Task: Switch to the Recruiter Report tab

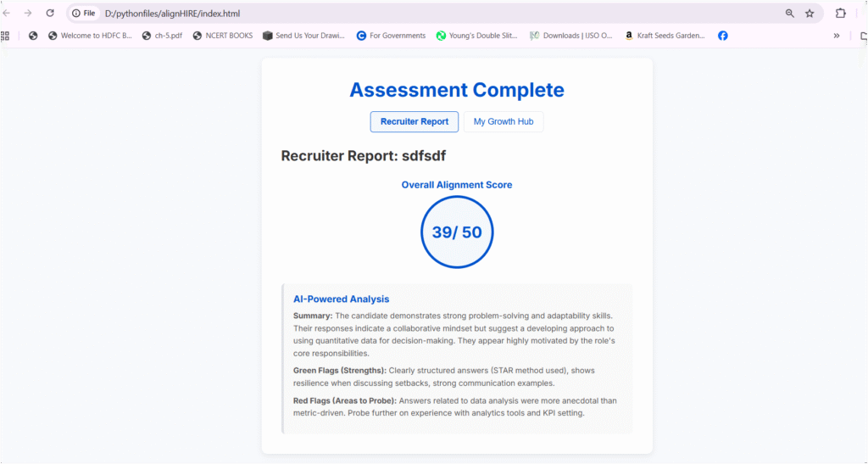Action: (x=414, y=121)
